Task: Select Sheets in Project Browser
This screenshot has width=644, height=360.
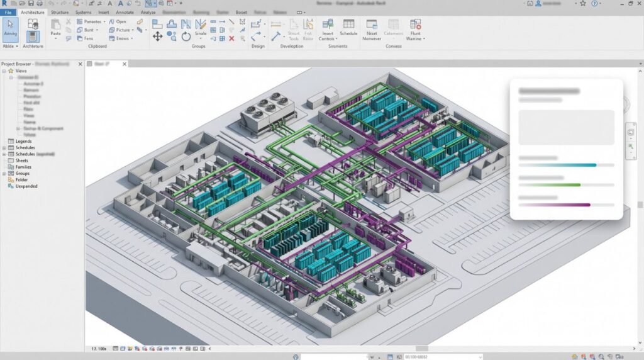Action: [22, 160]
